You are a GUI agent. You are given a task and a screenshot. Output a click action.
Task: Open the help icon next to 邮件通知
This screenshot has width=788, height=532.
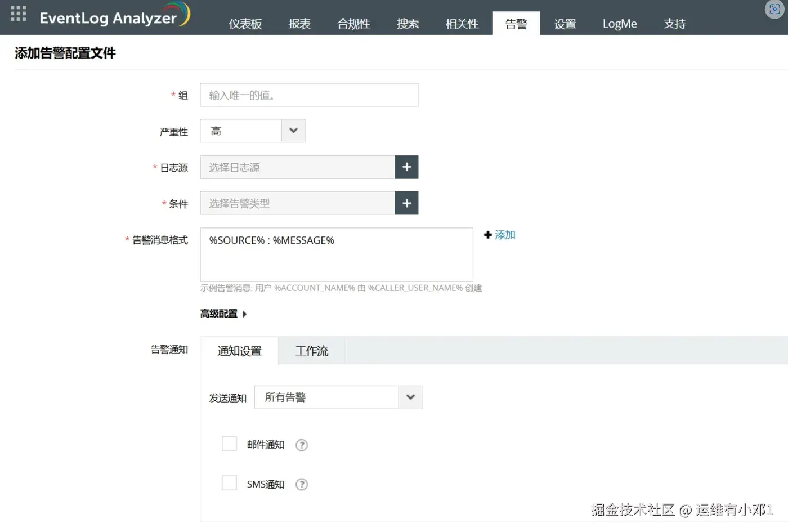[x=301, y=445]
